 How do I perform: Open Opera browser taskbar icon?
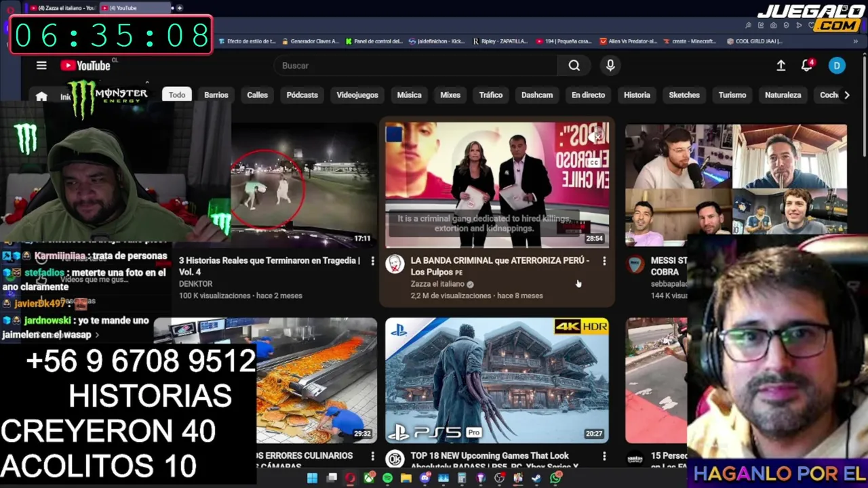350,478
